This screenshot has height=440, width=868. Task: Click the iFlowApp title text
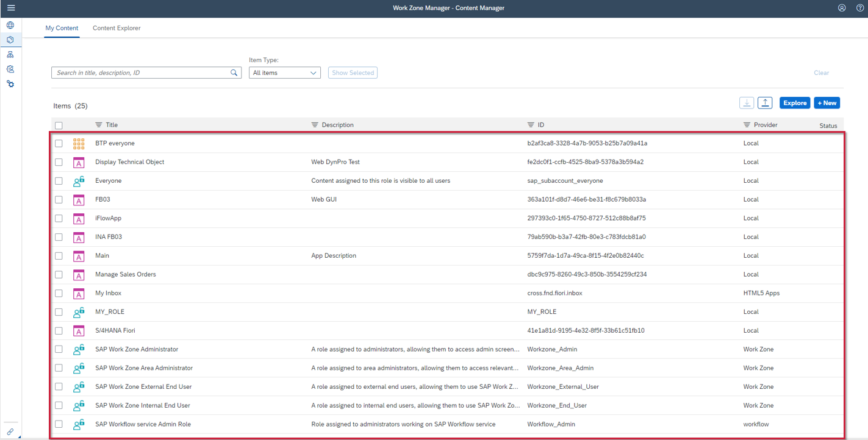(x=108, y=218)
